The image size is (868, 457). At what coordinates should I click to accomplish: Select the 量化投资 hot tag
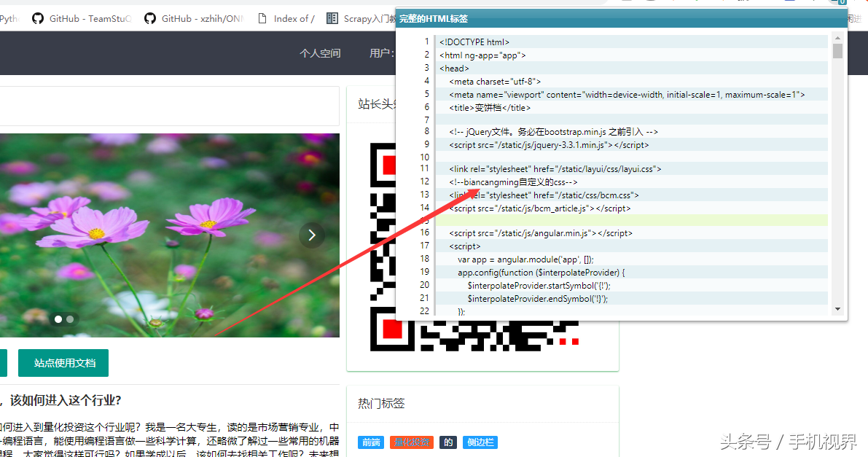click(x=412, y=442)
